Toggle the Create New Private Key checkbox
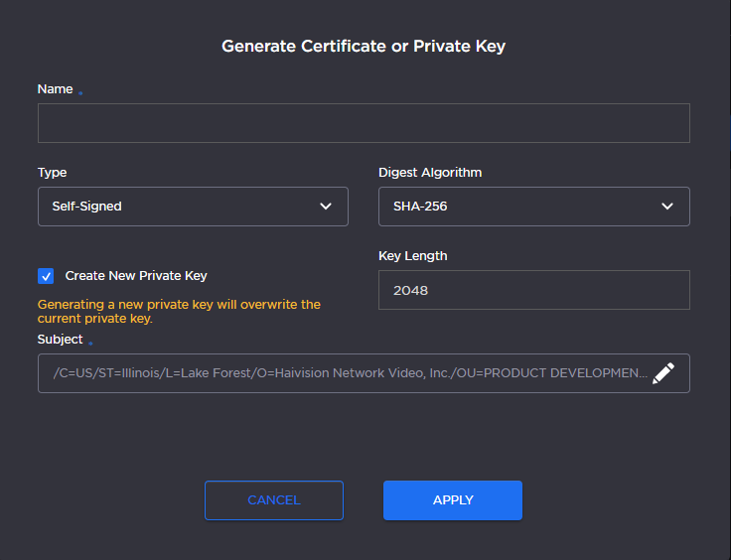The height and width of the screenshot is (560, 731). pos(46,276)
